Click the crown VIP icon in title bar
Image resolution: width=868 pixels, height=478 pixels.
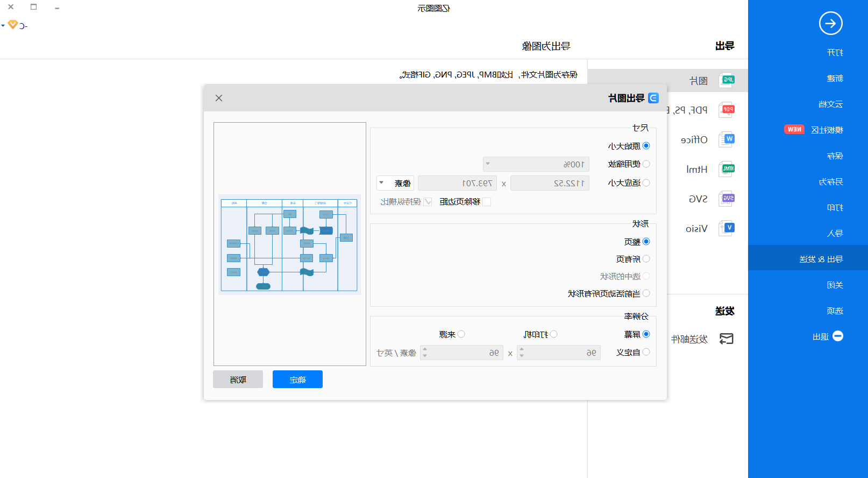click(13, 24)
